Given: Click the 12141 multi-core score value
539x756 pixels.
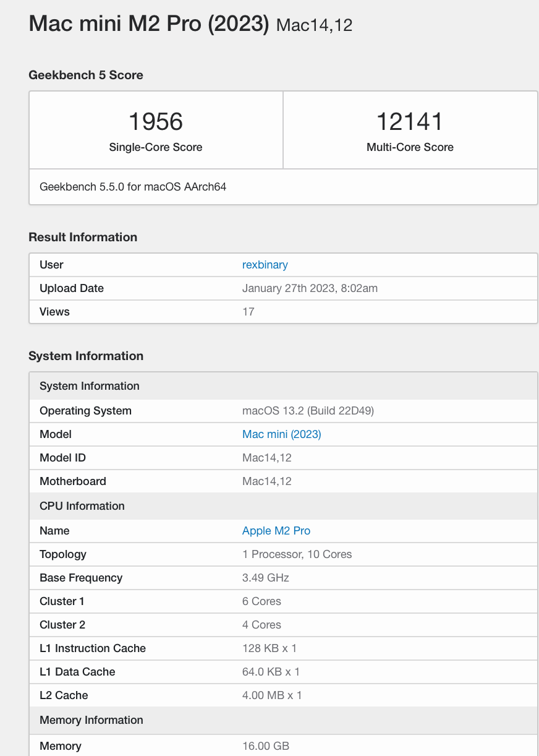Looking at the screenshot, I should coord(410,121).
